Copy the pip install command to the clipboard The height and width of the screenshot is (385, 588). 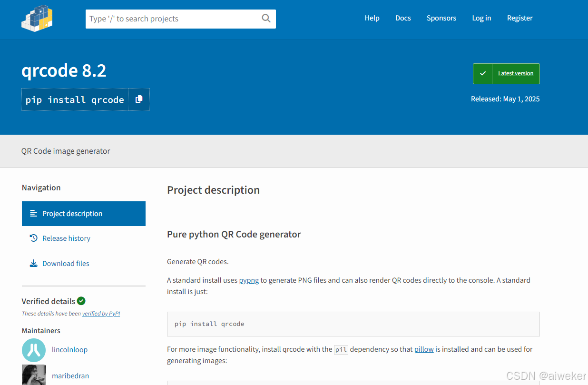(x=139, y=99)
